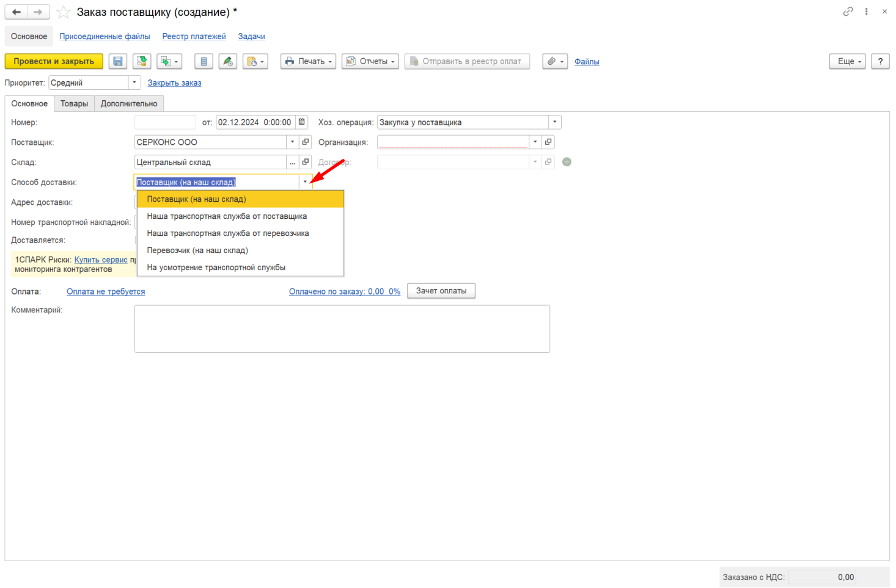Viewport: 896px width, 588px height.
Task: Open the three-dots window menu icon
Action: pos(866,12)
